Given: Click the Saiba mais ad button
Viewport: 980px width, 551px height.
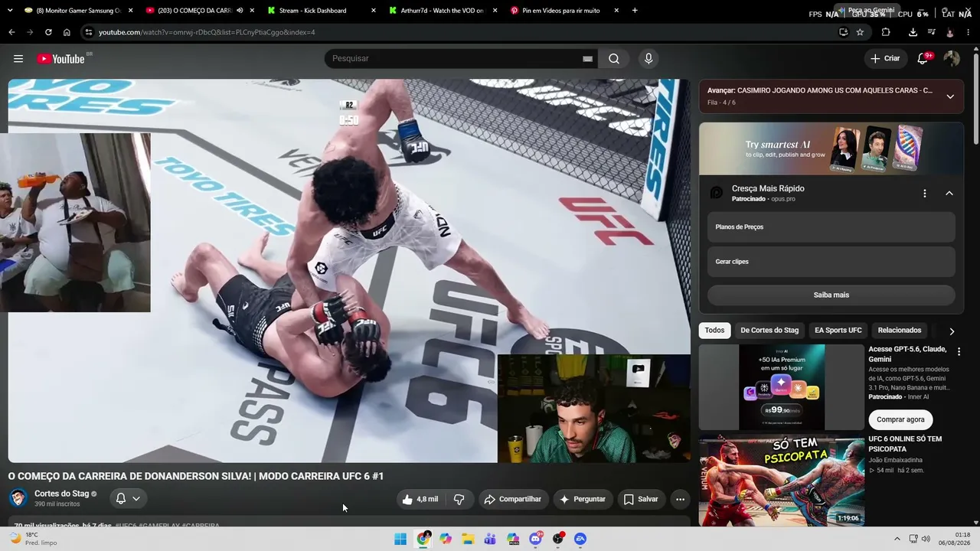Looking at the screenshot, I should (x=831, y=295).
